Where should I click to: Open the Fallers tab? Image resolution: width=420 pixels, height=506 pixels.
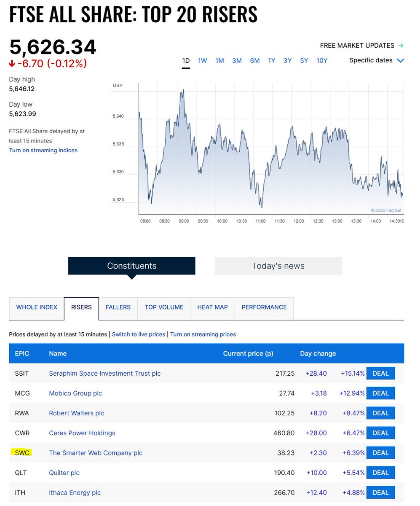point(118,307)
